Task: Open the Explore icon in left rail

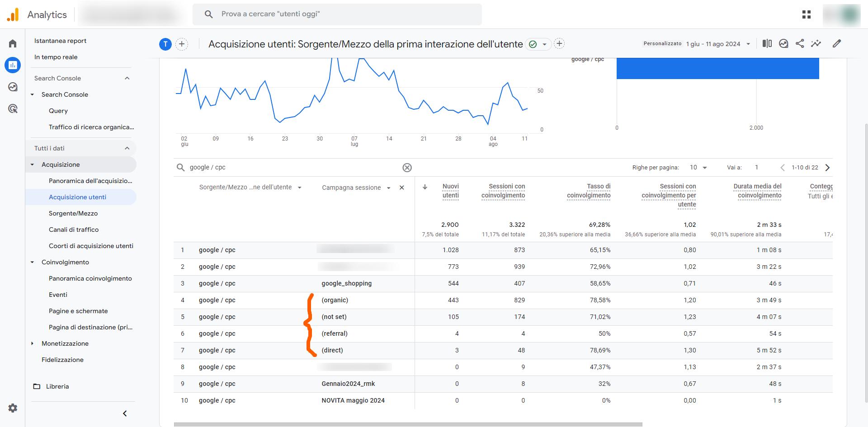Action: point(13,87)
